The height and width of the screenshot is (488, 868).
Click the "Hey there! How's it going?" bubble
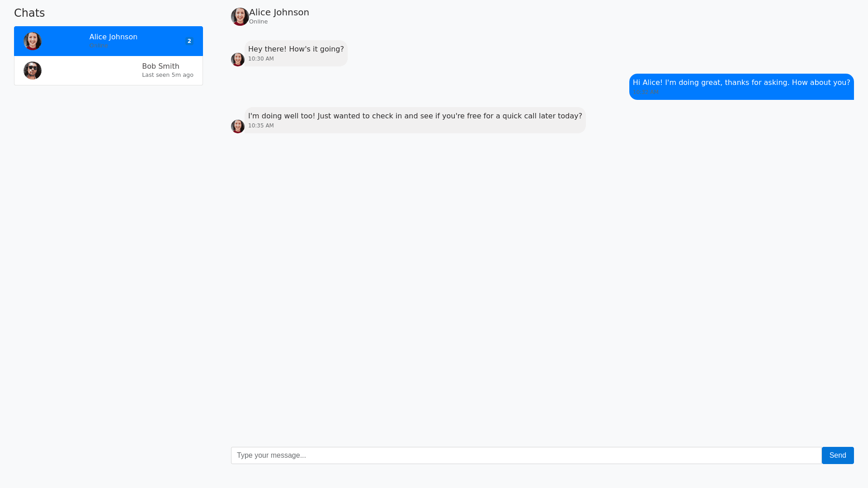tap(296, 49)
